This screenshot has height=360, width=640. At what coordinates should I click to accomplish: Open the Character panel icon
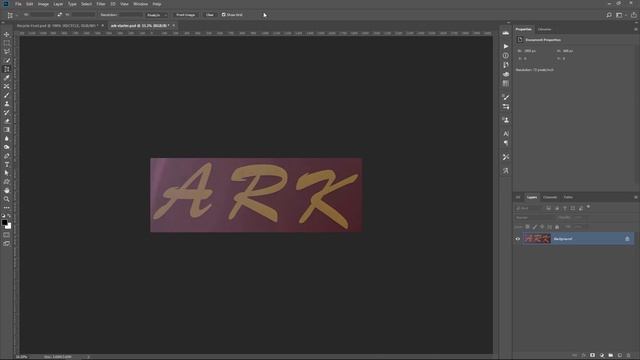click(506, 133)
